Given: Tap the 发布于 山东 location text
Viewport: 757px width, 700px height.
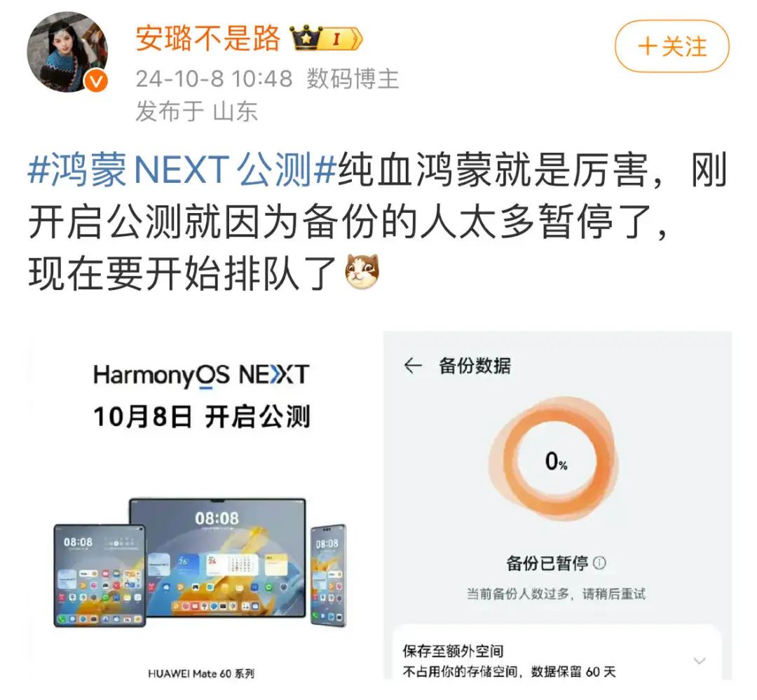Looking at the screenshot, I should (196, 111).
